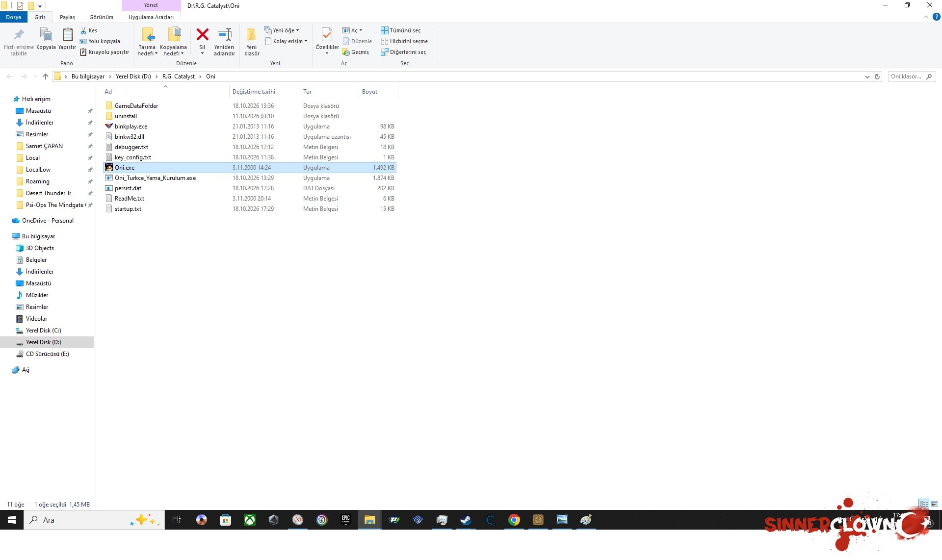Image resolution: width=942 pixels, height=560 pixels.
Task: Open Epic Games launcher from the taskbar
Action: click(x=346, y=520)
